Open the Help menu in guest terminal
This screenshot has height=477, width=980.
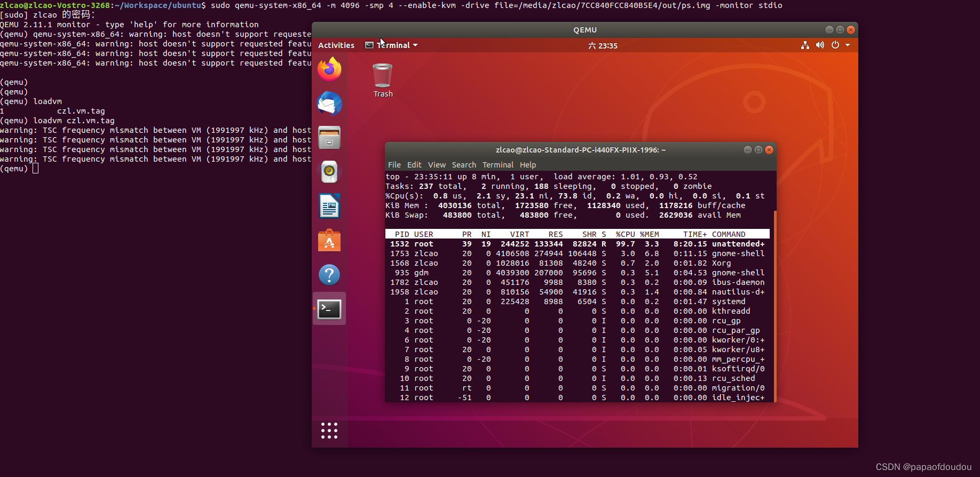click(528, 165)
